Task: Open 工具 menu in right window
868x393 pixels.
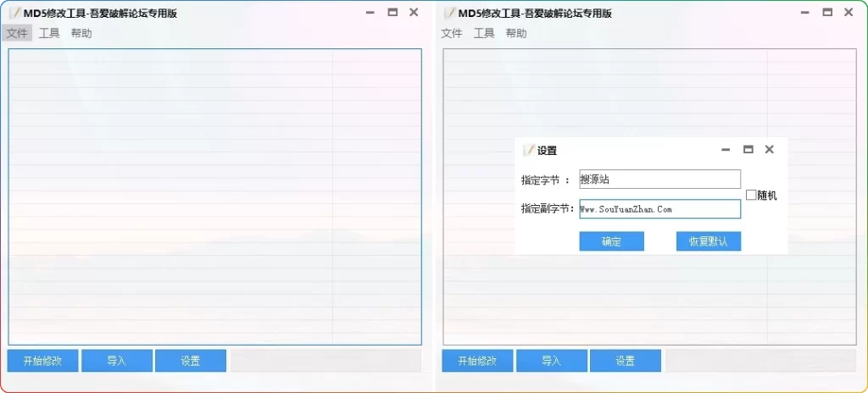Action: click(484, 33)
